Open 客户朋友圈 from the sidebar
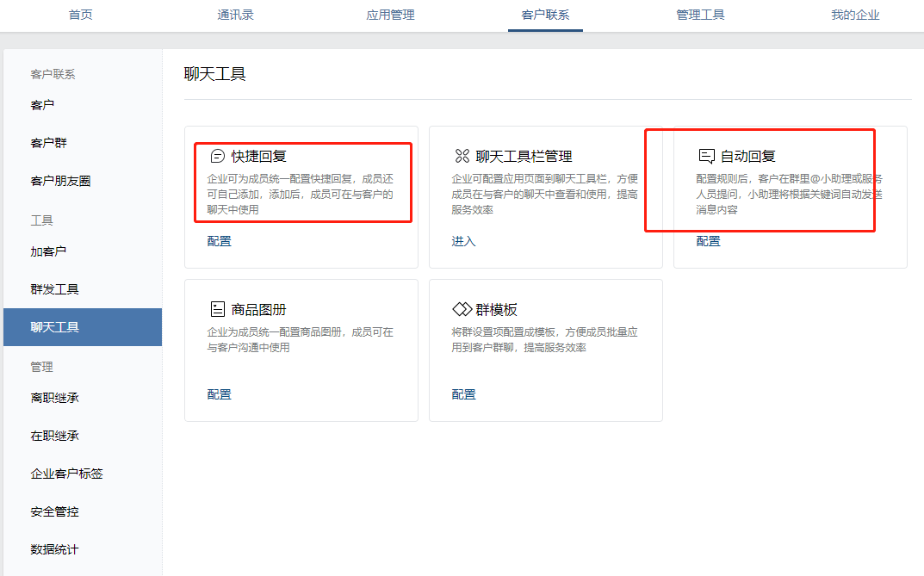This screenshot has height=576, width=924. point(60,181)
